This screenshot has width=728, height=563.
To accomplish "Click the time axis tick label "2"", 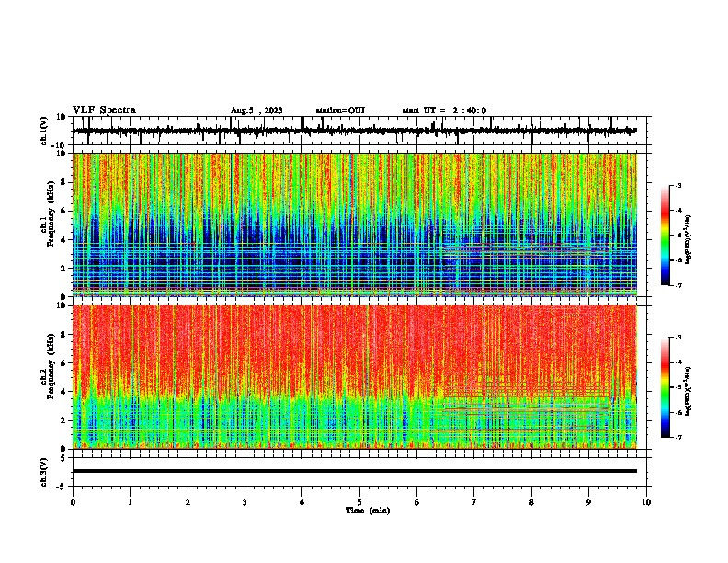I will (x=188, y=502).
